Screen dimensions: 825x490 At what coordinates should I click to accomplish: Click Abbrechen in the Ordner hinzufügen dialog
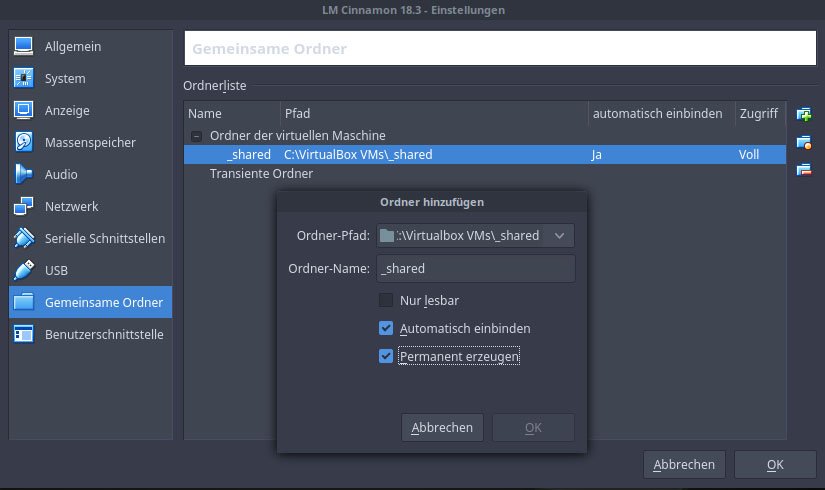[x=442, y=427]
